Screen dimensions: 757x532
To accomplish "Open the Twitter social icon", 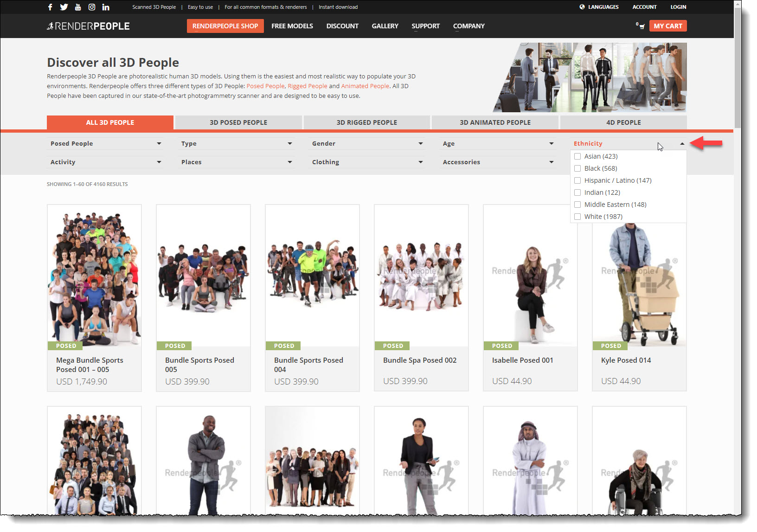I will pyautogui.click(x=64, y=7).
